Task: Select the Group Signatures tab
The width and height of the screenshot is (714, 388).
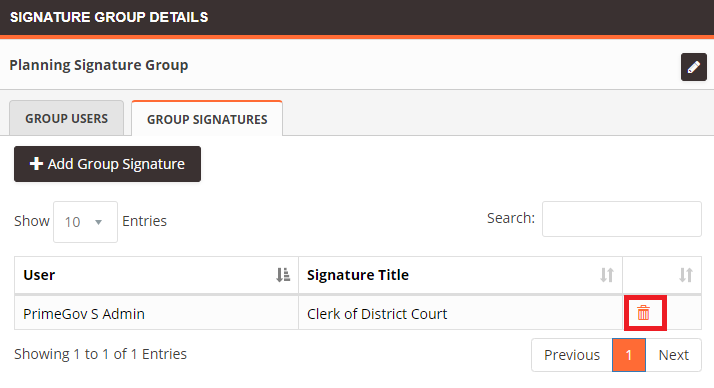Action: [207, 119]
